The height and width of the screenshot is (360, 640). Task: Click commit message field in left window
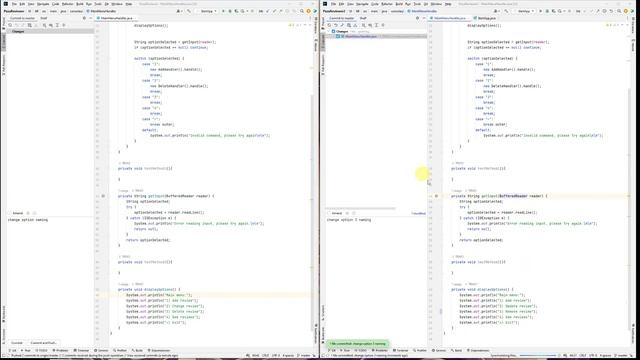click(50, 278)
